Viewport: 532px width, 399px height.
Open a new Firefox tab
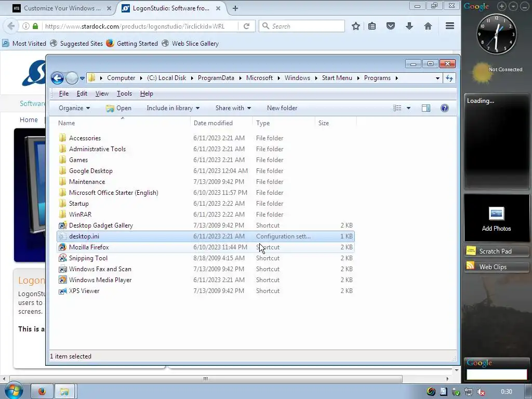235,8
